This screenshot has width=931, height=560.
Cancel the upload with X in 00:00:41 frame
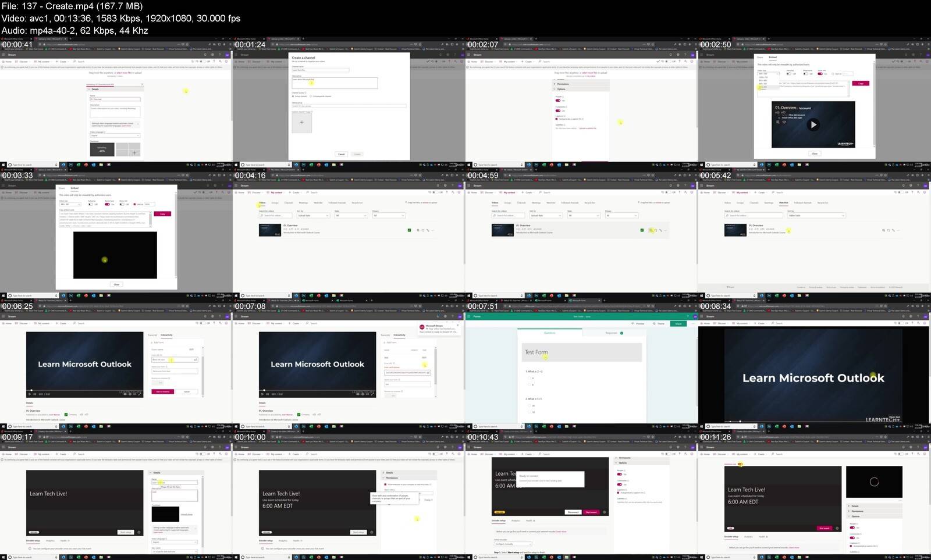[142, 84]
